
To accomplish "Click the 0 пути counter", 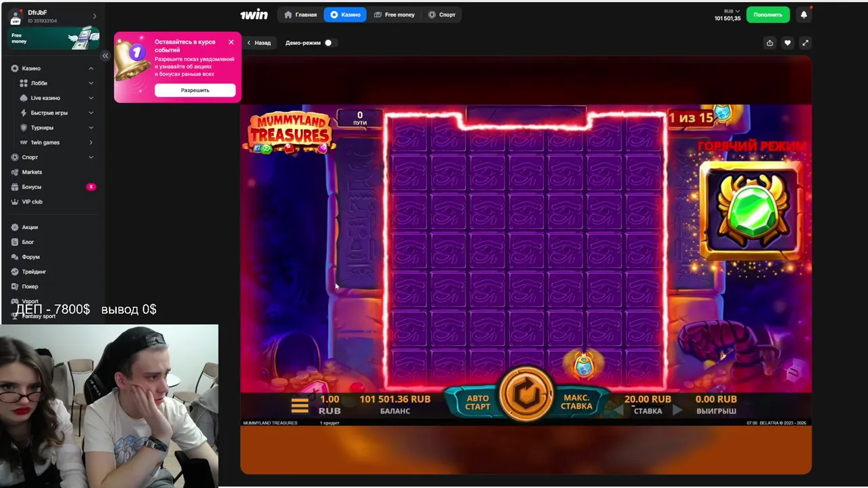I will pyautogui.click(x=360, y=119).
